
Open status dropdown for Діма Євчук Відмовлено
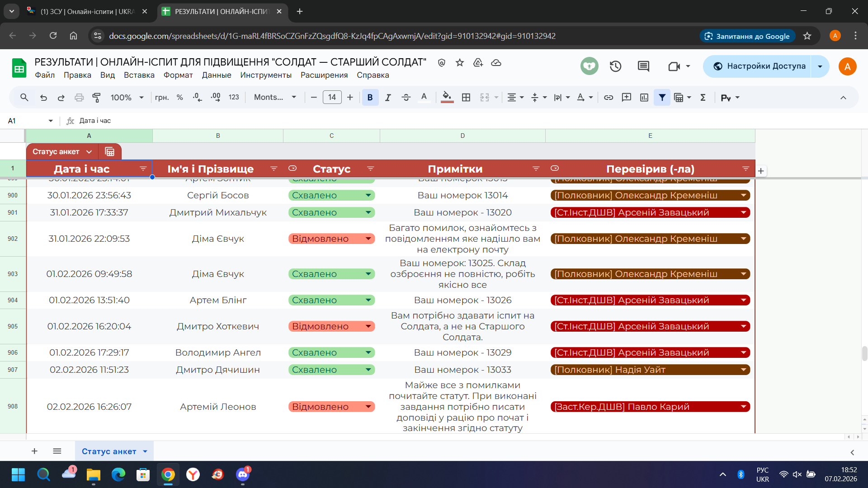pos(368,239)
